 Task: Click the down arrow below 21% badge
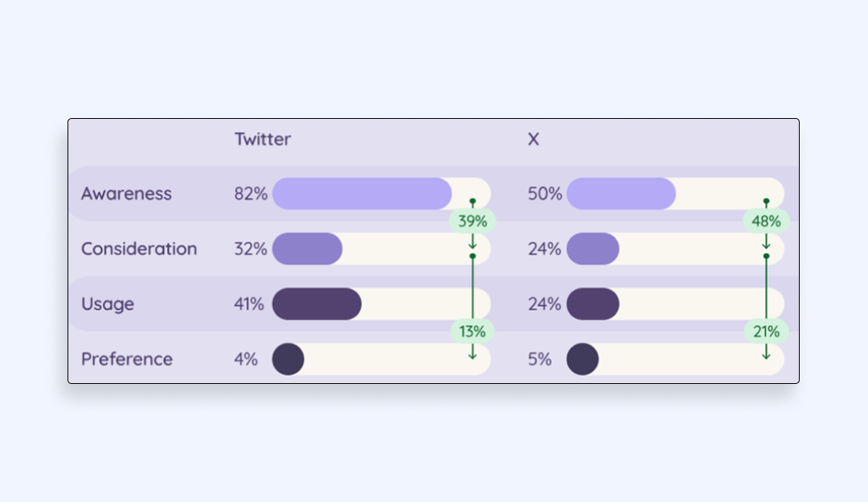coord(766,352)
